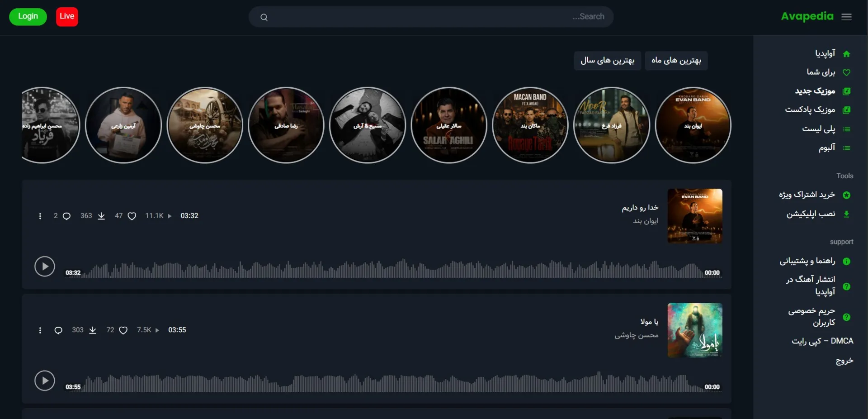The width and height of the screenshot is (868, 419).
Task: Seek within the خدا رو داریم waveform
Action: click(392, 269)
